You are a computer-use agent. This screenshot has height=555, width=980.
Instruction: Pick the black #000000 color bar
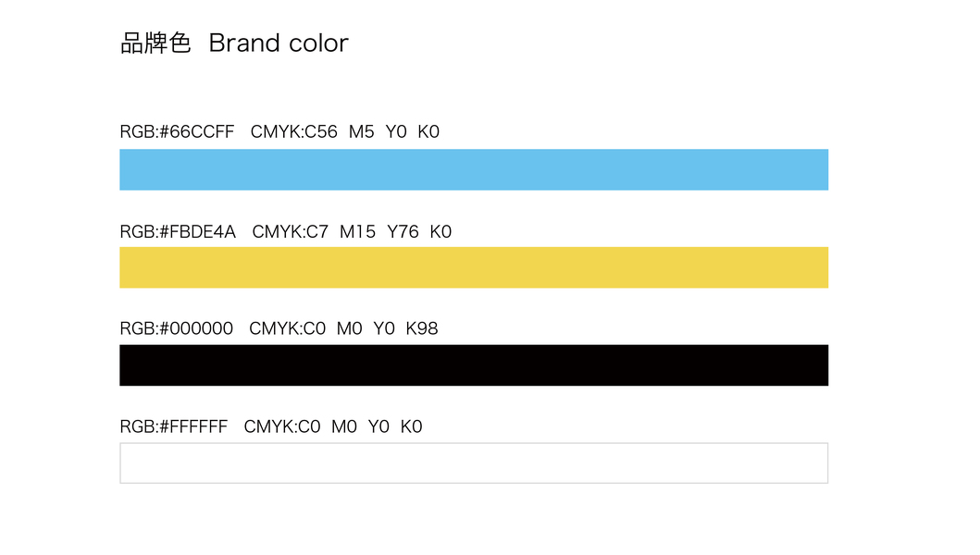474,365
